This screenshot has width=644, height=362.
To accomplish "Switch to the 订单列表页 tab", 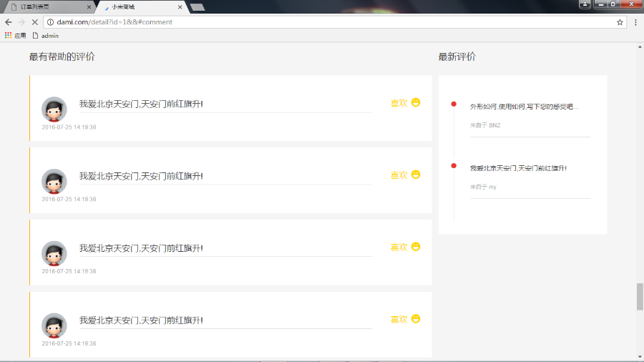I will [49, 7].
